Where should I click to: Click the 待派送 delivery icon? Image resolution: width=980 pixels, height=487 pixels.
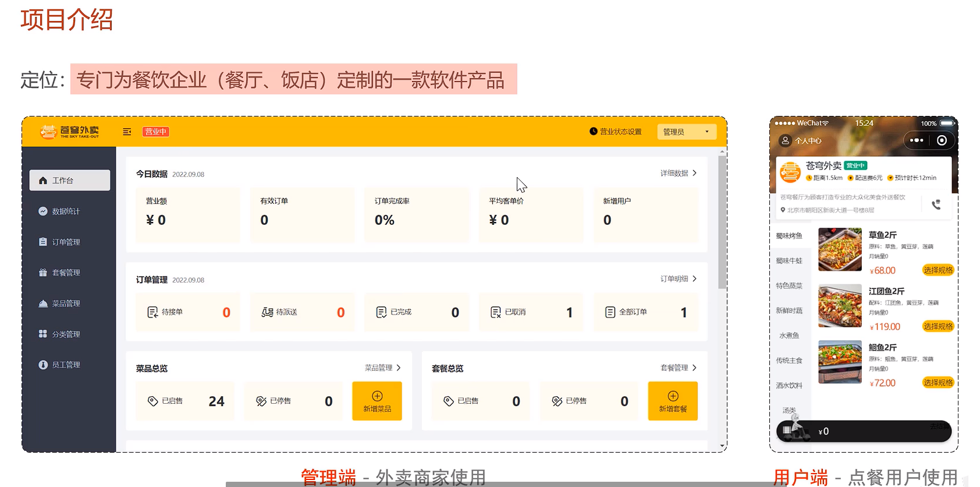[267, 312]
